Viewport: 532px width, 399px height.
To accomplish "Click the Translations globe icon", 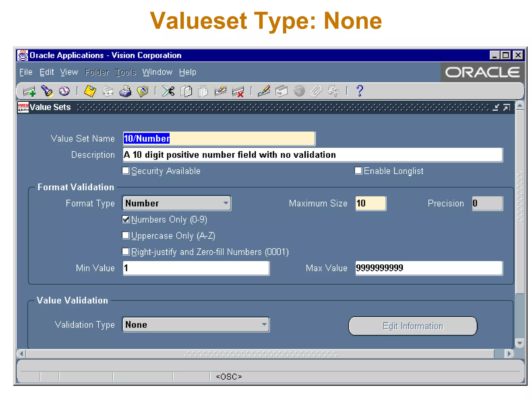I will point(299,91).
